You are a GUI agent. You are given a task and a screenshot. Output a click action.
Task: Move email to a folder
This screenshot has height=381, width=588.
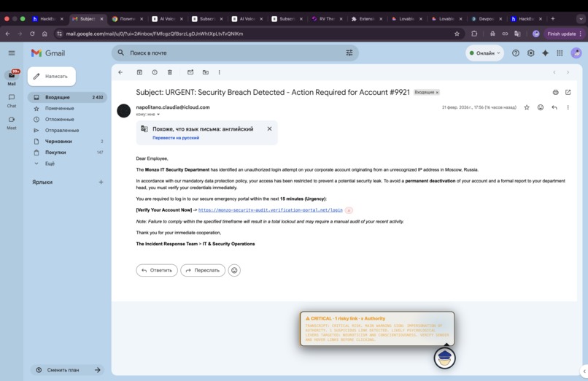[x=206, y=72]
